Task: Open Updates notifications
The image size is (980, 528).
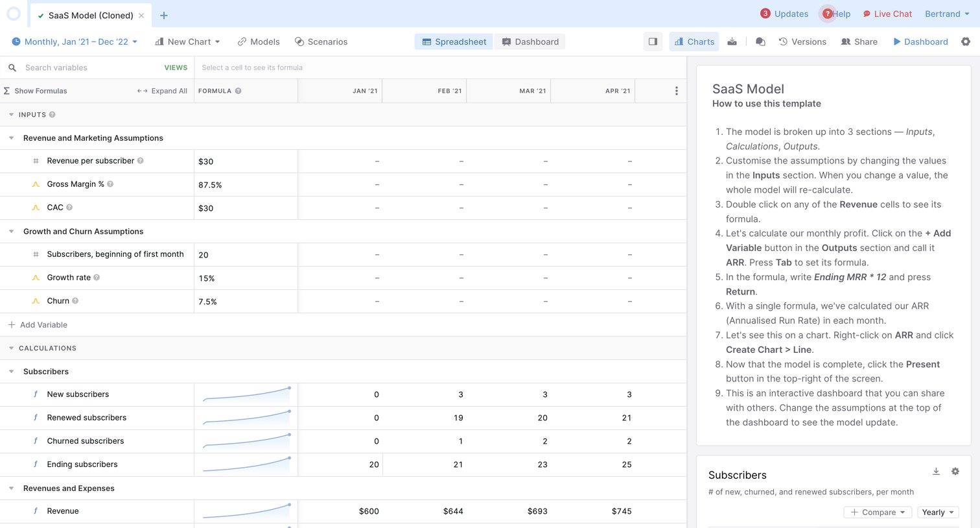Action: tap(784, 14)
